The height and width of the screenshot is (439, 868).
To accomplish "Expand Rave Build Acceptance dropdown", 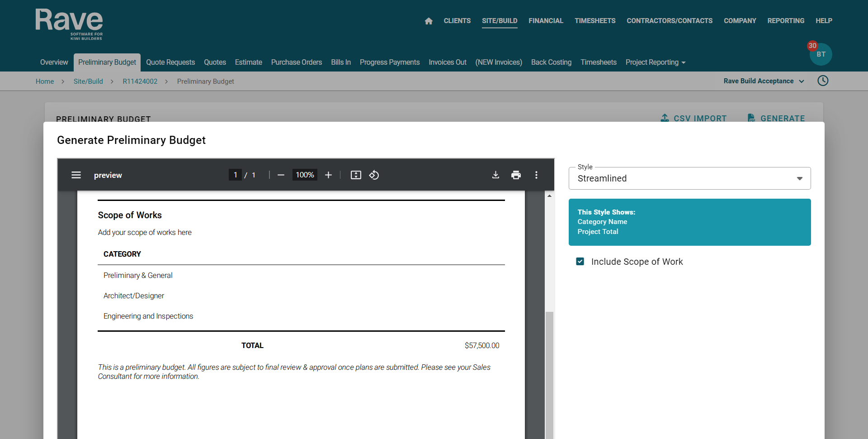I will coord(764,81).
